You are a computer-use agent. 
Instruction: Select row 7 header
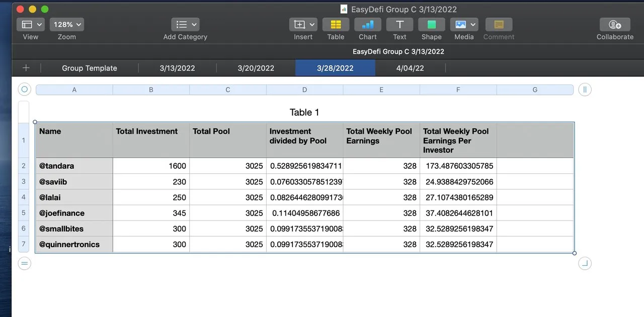24,244
